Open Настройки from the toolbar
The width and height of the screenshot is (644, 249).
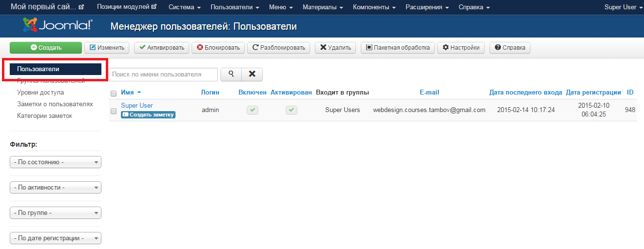pyautogui.click(x=461, y=47)
